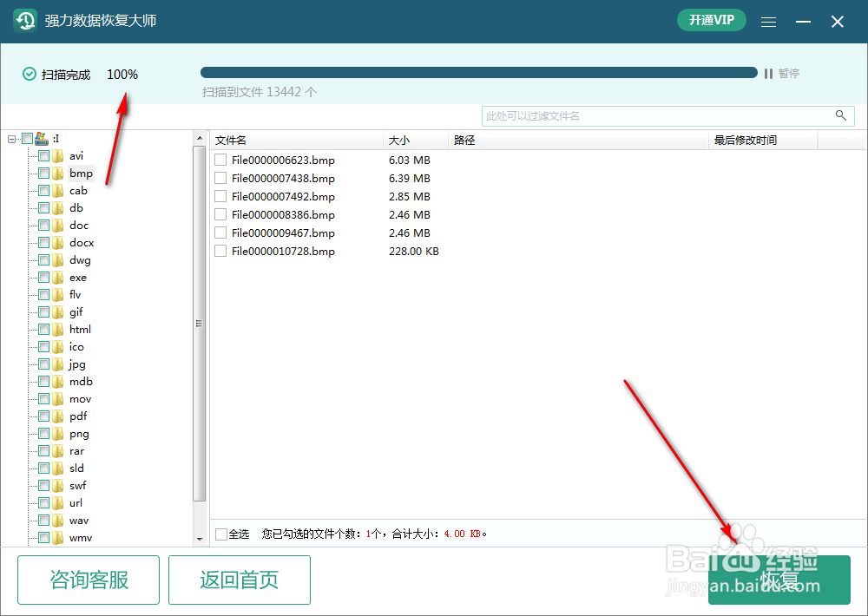
Task: Tick checkbox for File0000007438.bmp
Action: click(220, 178)
